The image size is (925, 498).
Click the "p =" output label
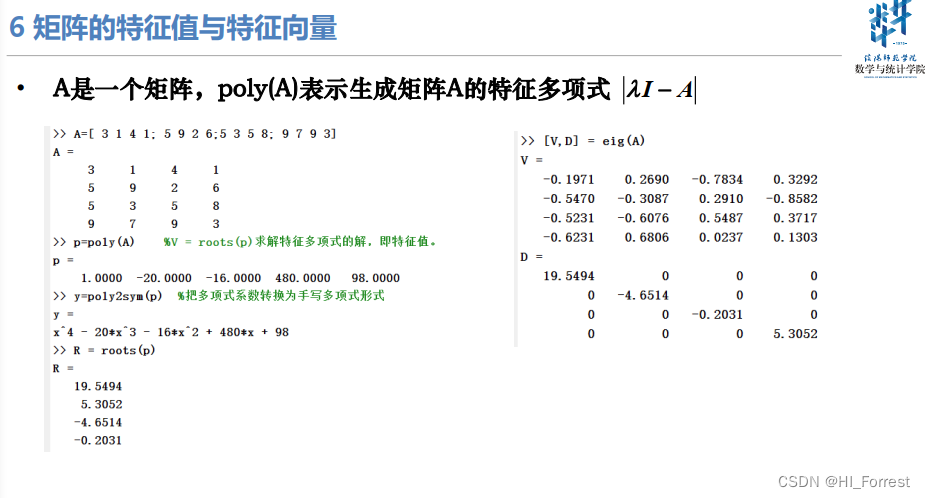pyautogui.click(x=63, y=260)
